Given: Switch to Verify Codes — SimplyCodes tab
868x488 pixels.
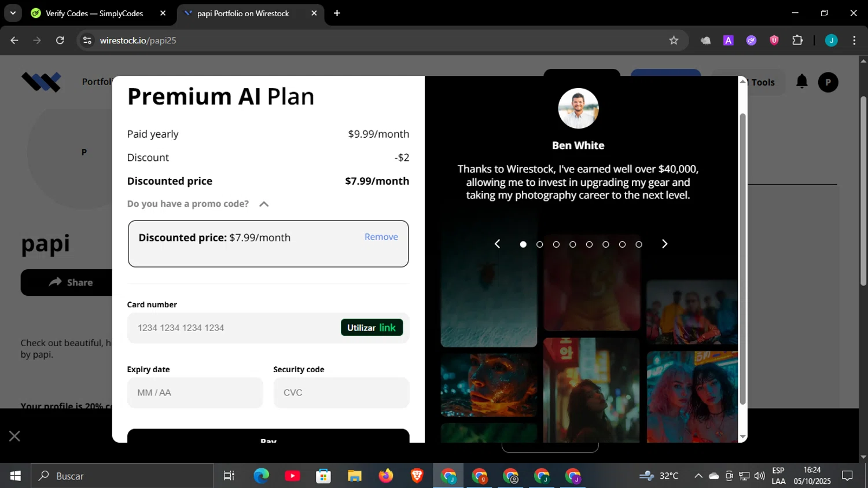Looking at the screenshot, I should pos(94,13).
